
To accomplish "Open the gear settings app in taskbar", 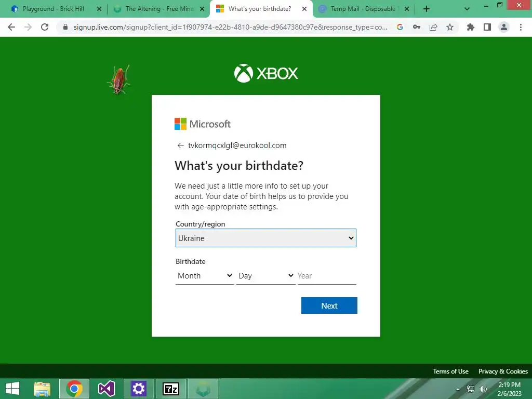I will 138,389.
